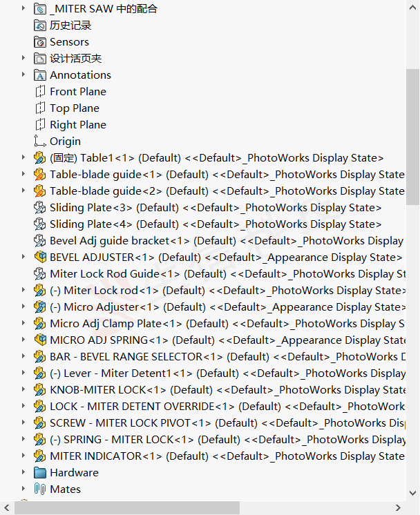
Task: Click the scroll right arrow
Action: (398, 508)
